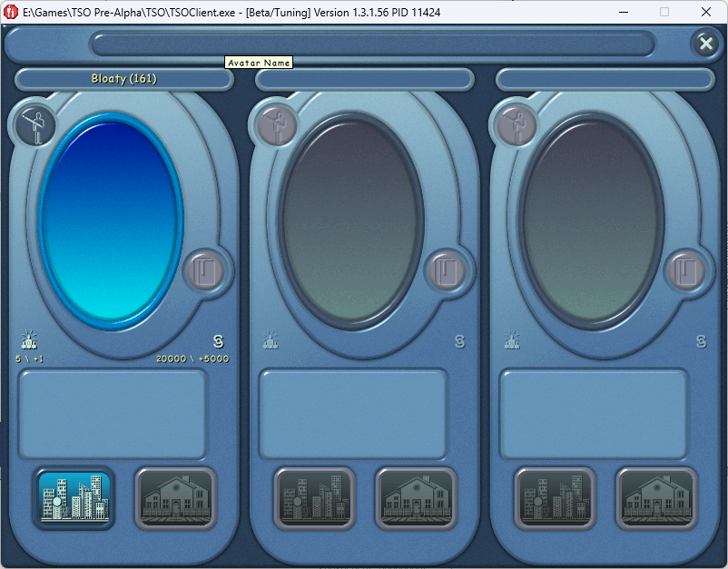The height and width of the screenshot is (569, 728).
Task: Click the simoleon icon on the right card
Action: (x=701, y=341)
